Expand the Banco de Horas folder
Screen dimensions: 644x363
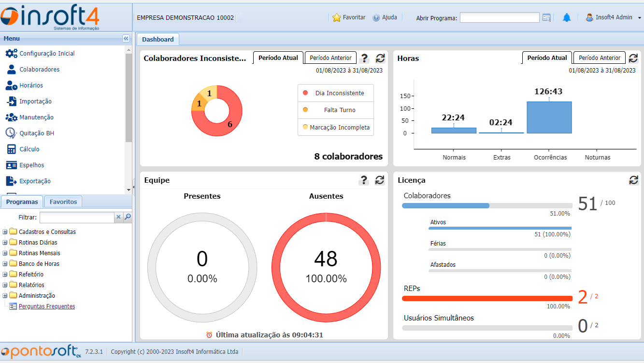(x=5, y=263)
